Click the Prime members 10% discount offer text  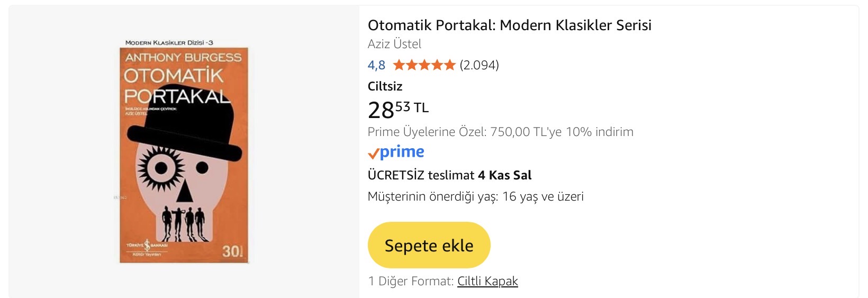500,132
